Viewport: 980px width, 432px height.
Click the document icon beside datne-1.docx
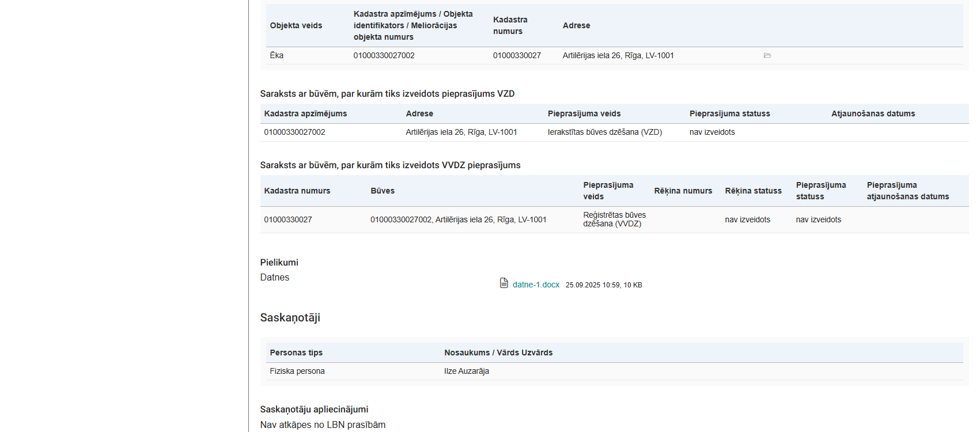click(504, 283)
